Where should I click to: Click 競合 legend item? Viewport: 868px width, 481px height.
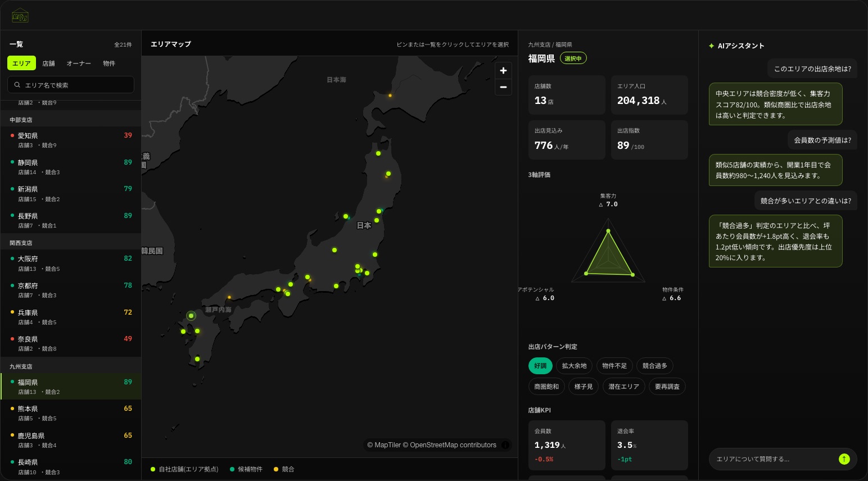click(284, 469)
